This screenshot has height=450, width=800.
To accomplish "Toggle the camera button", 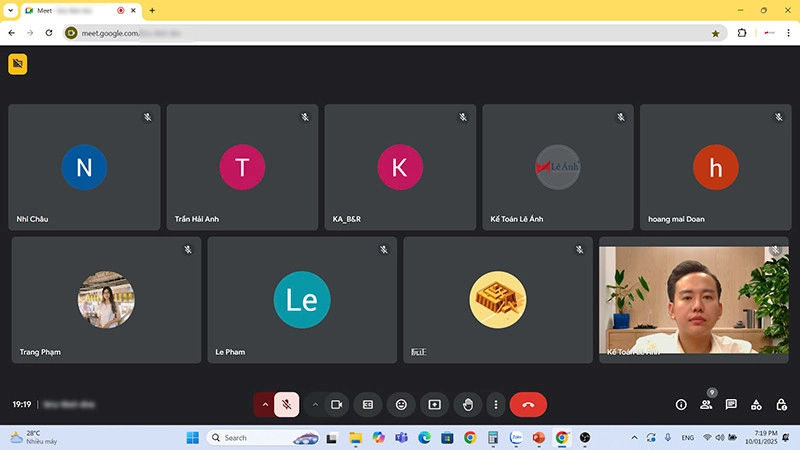I will 337,404.
